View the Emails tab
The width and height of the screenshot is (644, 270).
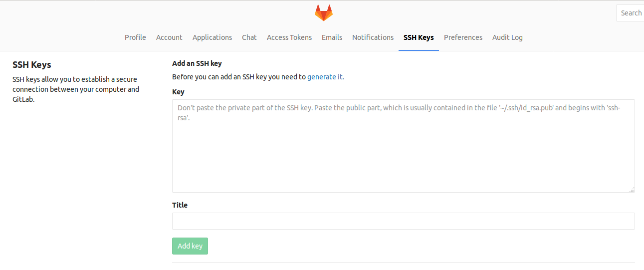pyautogui.click(x=332, y=37)
